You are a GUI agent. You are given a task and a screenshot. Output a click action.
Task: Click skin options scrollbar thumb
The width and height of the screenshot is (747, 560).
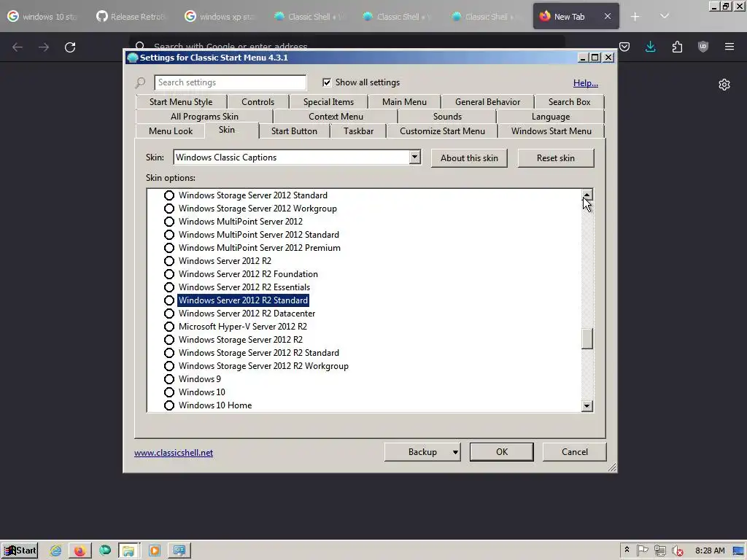[x=587, y=338]
